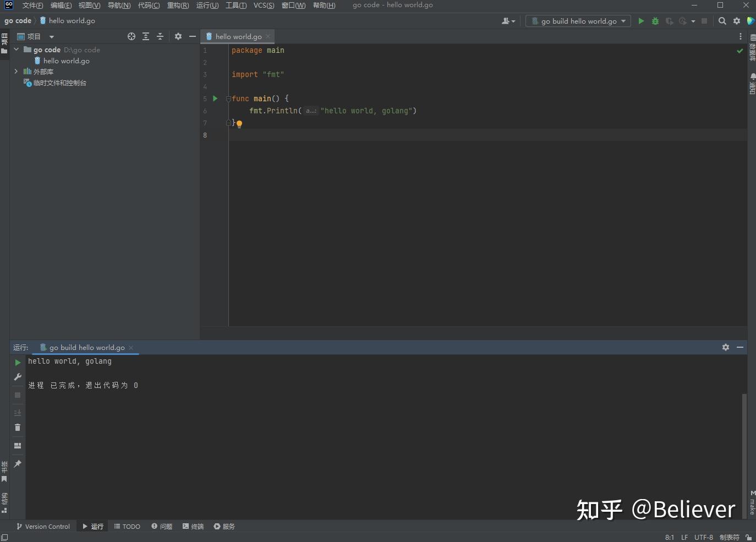The image size is (756, 542).
Task: Click 'hello world.go' breadcrumb in navigation bar
Action: (x=68, y=20)
